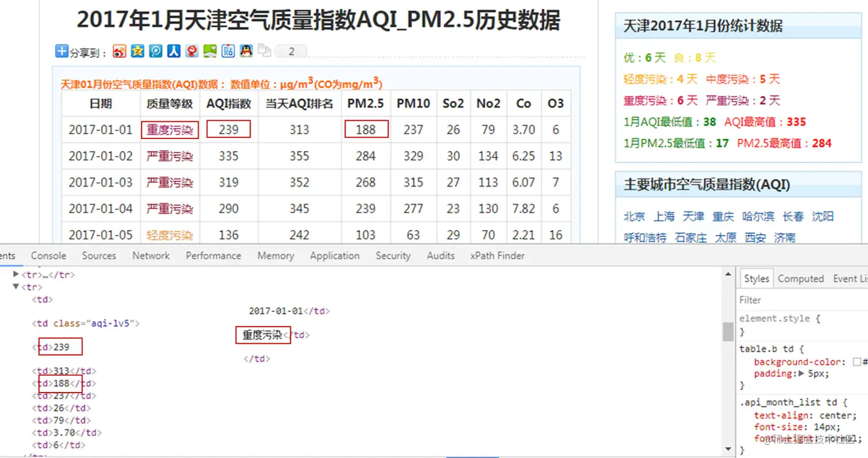Switch to the xPath Finder tab
Viewport: 868px width, 458px height.
pos(497,255)
